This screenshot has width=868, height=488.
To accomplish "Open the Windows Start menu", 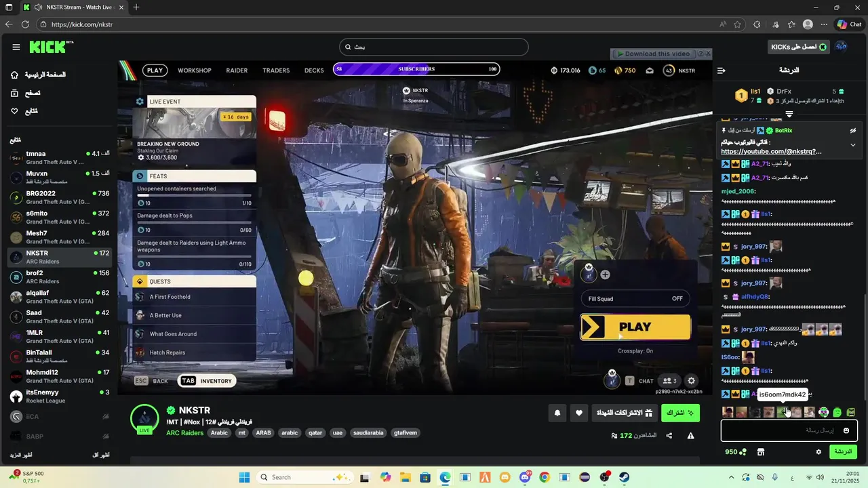I will tap(244, 477).
